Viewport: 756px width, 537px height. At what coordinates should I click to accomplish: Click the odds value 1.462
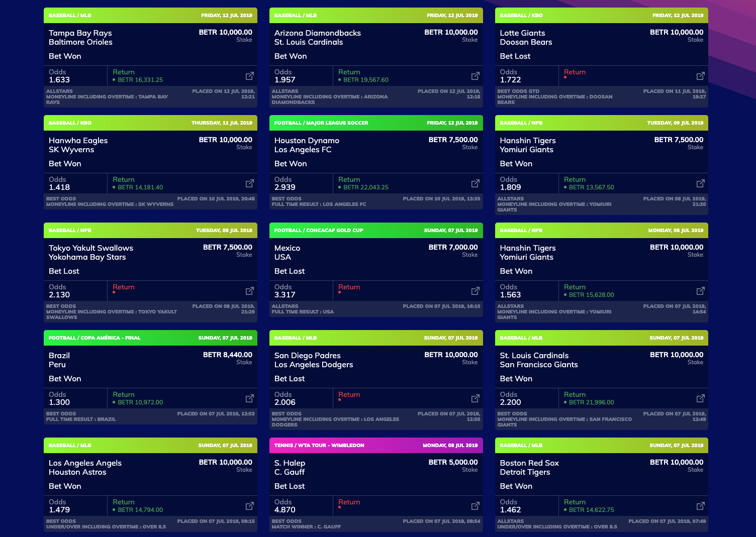(x=511, y=510)
